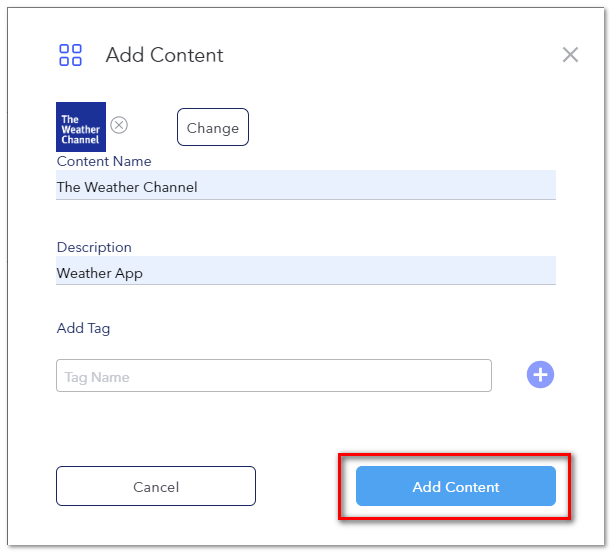Image resolution: width=611 pixels, height=552 pixels.
Task: Focus the Description field containing Weather App
Action: (x=306, y=270)
